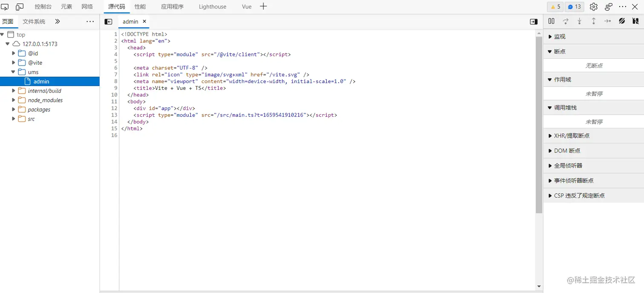This screenshot has height=293, width=644.
Task: Click the step icon in debugger toolbar
Action: [608, 21]
